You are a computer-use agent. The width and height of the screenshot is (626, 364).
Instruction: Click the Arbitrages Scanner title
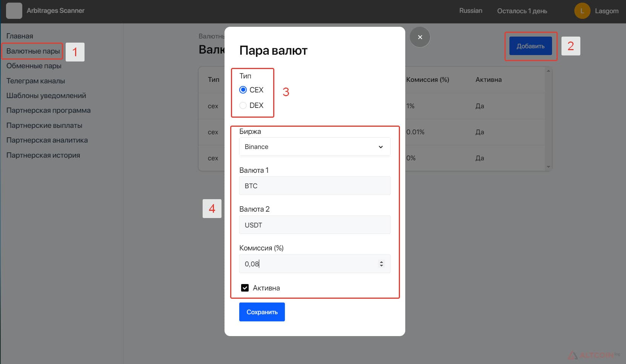(x=55, y=11)
